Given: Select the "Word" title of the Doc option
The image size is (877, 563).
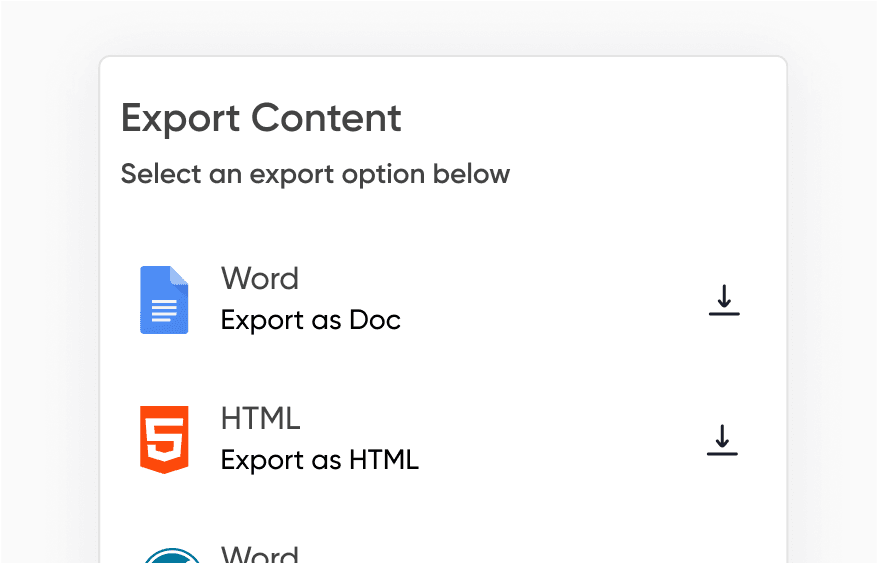Looking at the screenshot, I should [260, 278].
